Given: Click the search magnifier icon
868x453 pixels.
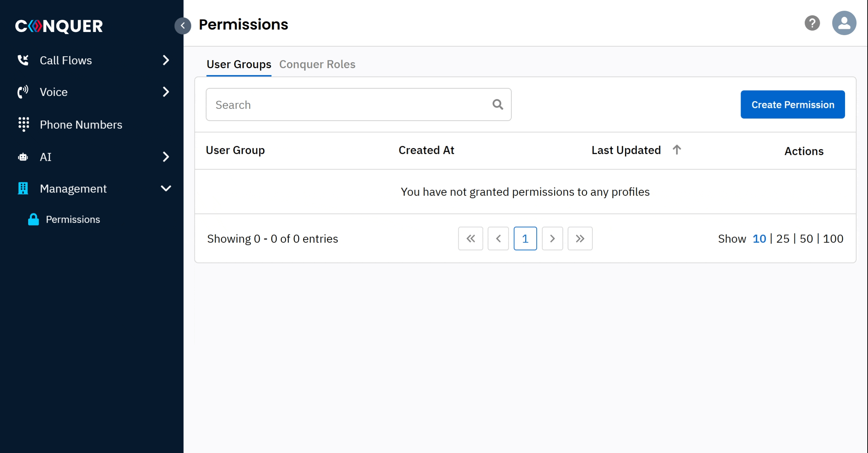Looking at the screenshot, I should (x=498, y=104).
